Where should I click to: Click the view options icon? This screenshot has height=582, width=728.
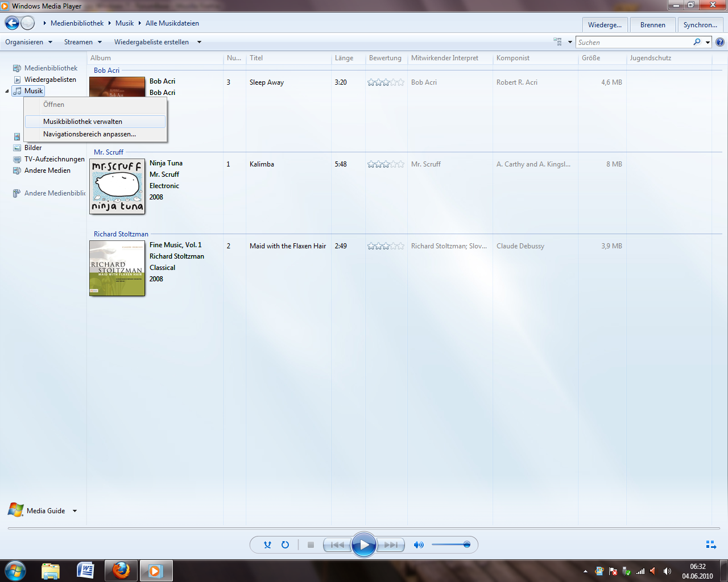[557, 41]
